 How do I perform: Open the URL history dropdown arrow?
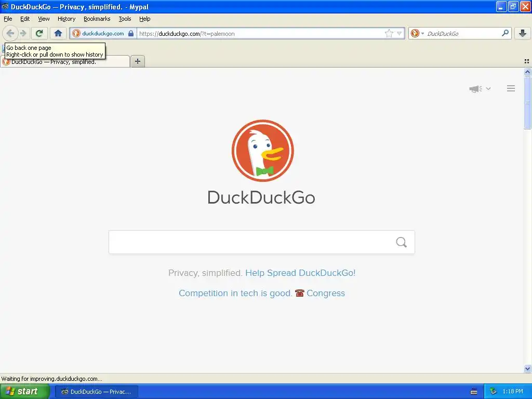(x=400, y=33)
